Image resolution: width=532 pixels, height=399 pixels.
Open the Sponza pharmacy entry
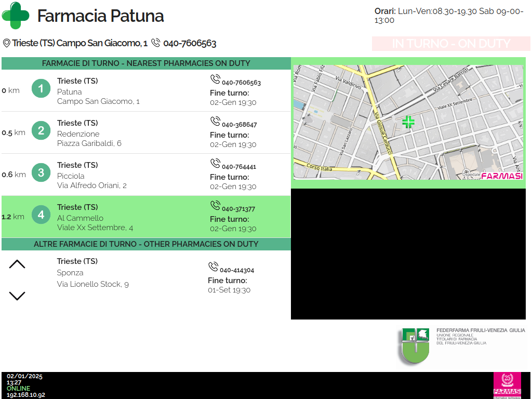[94, 273]
